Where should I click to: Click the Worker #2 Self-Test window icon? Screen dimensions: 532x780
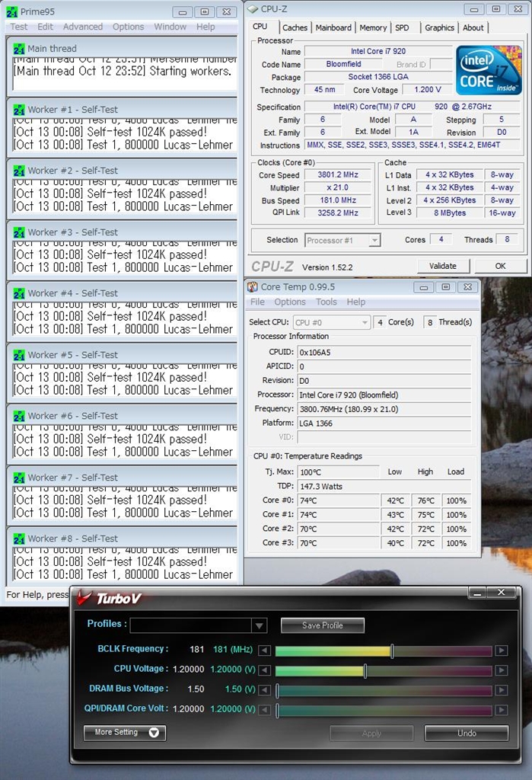click(x=19, y=171)
